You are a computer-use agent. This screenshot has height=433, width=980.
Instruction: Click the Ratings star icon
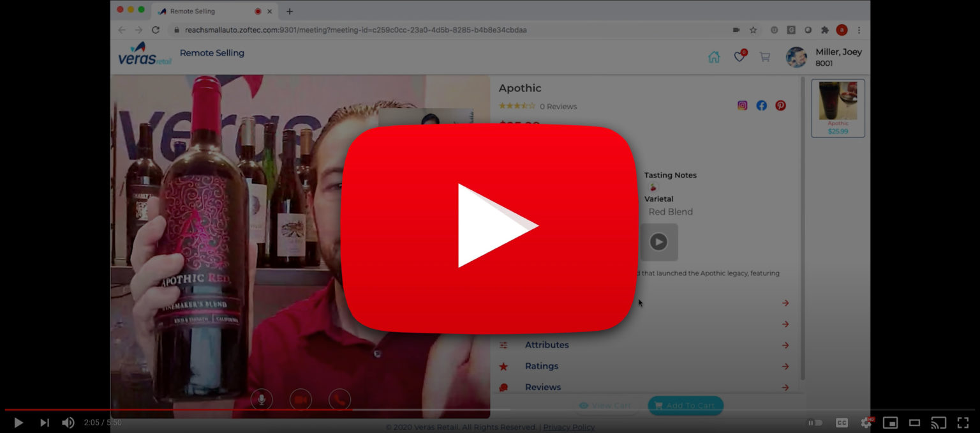pos(503,366)
